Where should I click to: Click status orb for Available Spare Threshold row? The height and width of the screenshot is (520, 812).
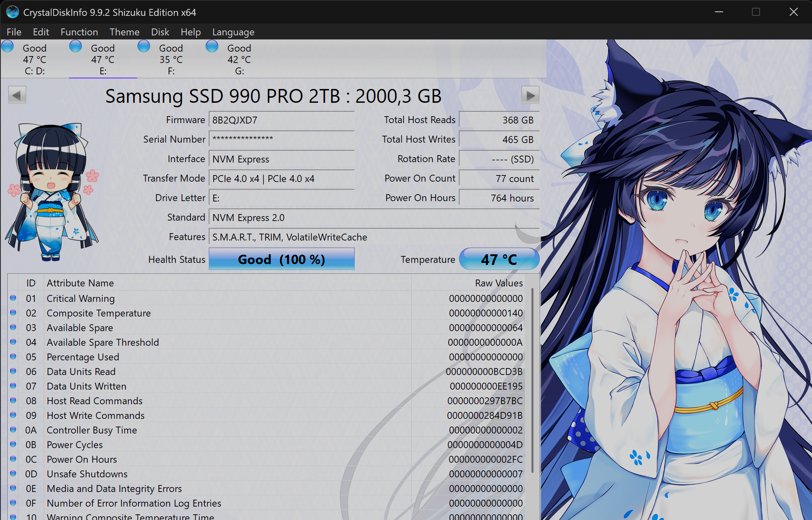(13, 342)
